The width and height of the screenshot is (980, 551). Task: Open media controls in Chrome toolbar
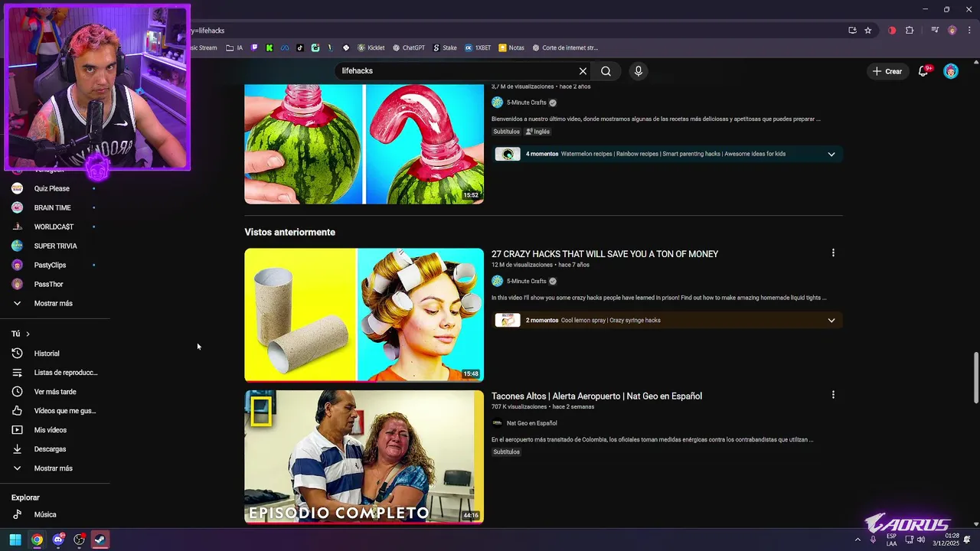click(x=935, y=31)
